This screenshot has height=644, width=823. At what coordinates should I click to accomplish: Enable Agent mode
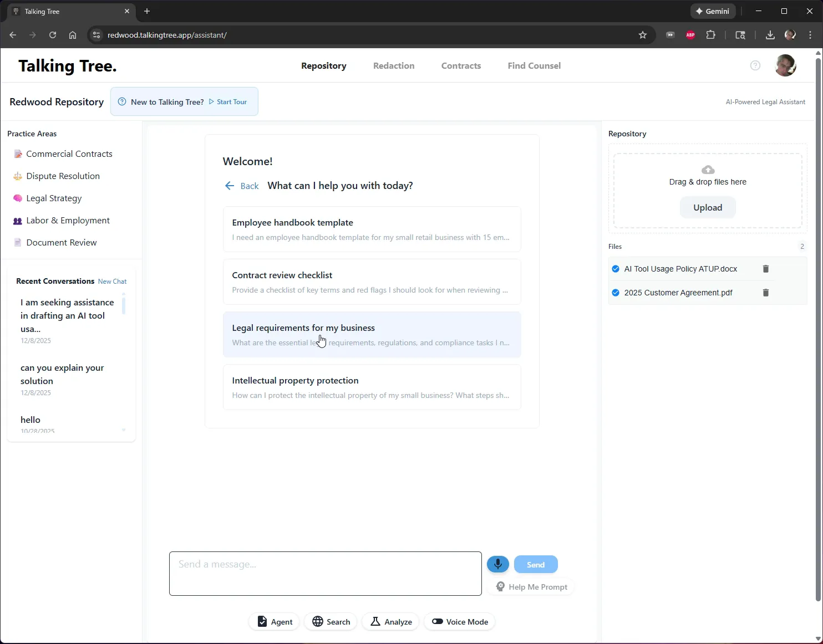pyautogui.click(x=275, y=622)
